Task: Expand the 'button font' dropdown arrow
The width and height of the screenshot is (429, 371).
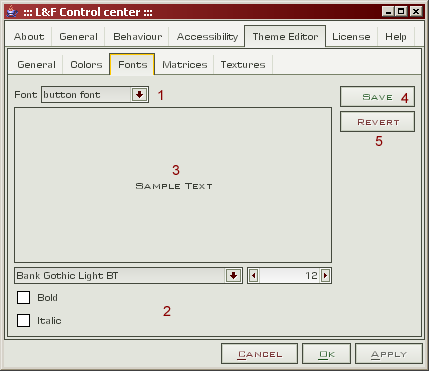Action: [139, 95]
